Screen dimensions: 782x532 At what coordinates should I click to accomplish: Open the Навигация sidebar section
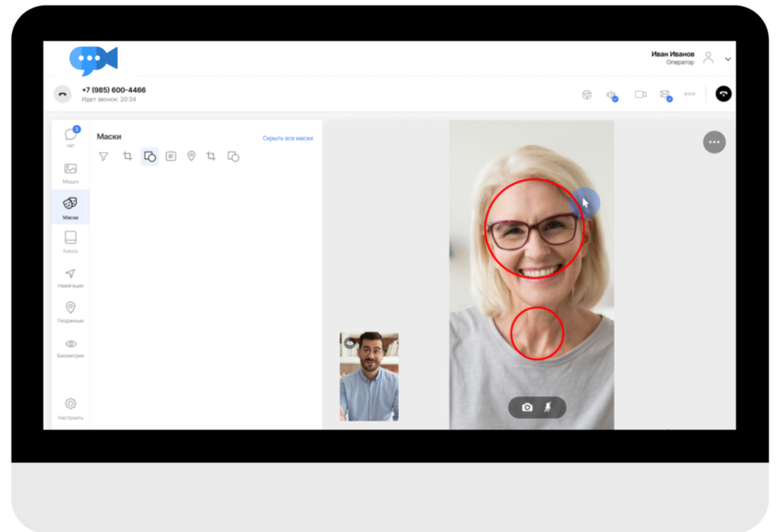pos(70,278)
